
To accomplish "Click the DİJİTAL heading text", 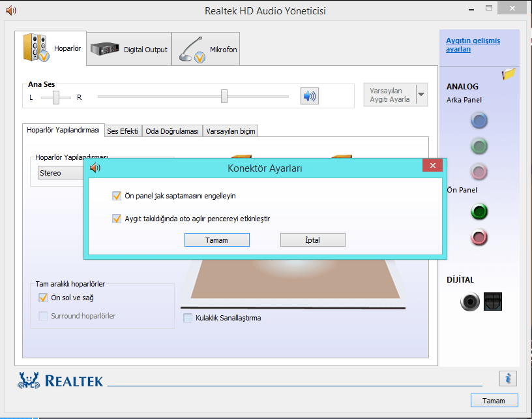I will pyautogui.click(x=460, y=280).
